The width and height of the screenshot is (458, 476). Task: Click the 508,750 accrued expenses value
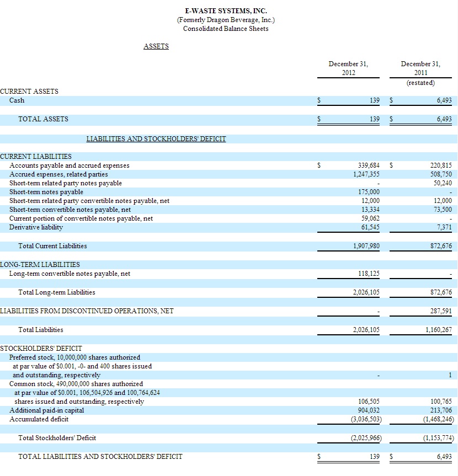(441, 174)
